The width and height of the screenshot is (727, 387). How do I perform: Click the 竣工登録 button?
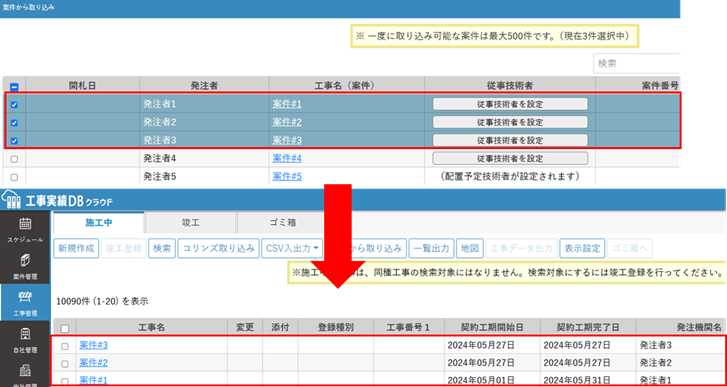123,248
